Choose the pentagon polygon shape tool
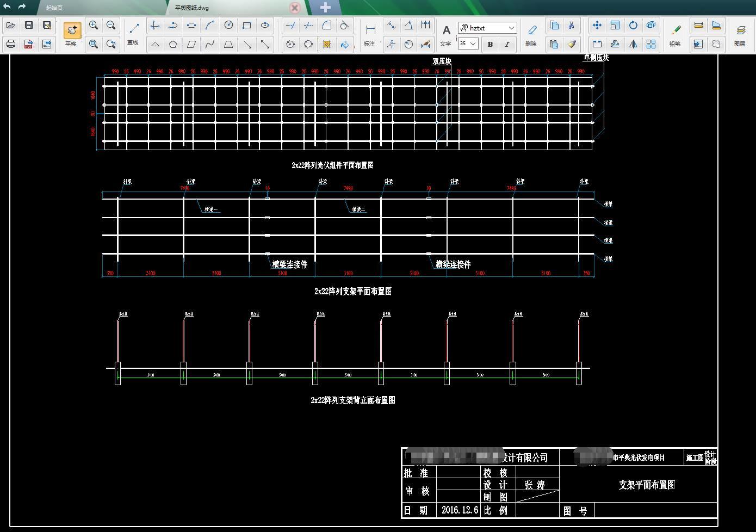Viewport: 756px width, 532px height. [x=173, y=44]
